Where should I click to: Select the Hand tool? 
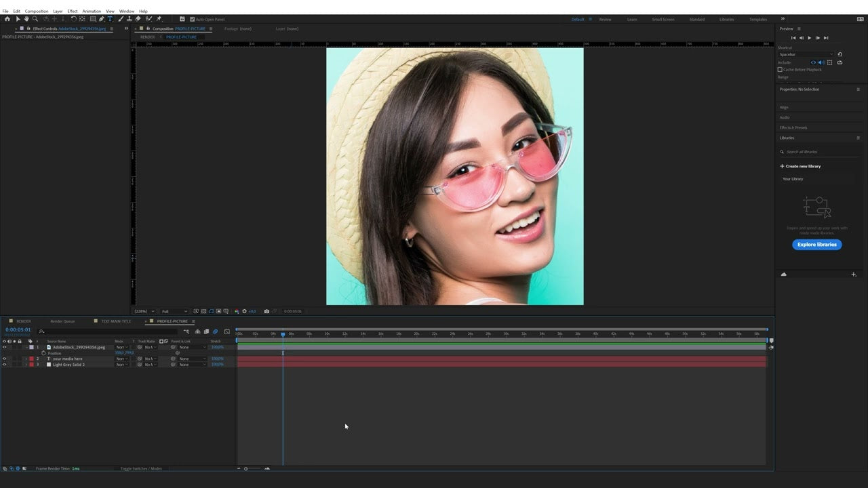click(x=26, y=19)
